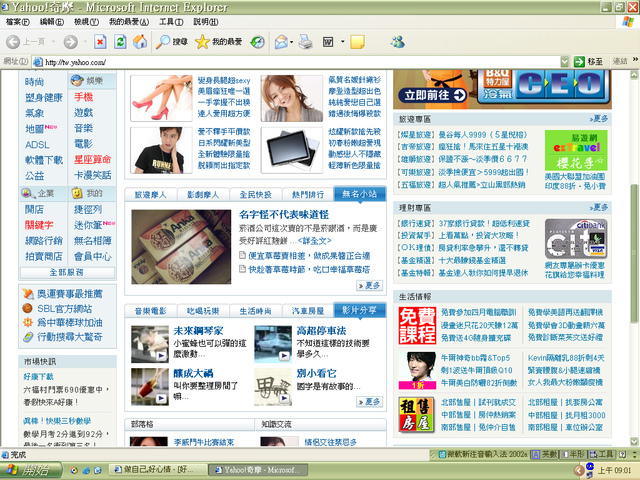Click the Back navigation arrow icon

(13, 42)
